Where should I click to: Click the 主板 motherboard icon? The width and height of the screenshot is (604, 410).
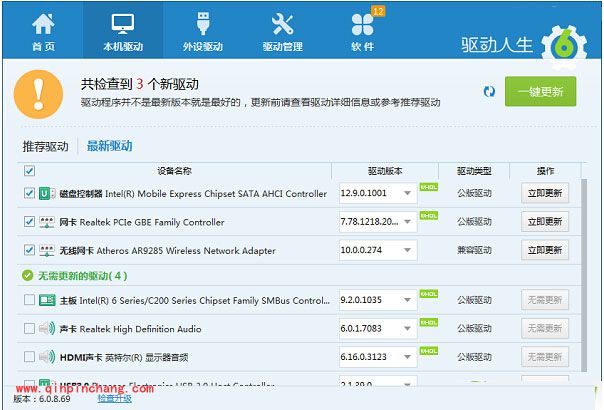[x=47, y=300]
